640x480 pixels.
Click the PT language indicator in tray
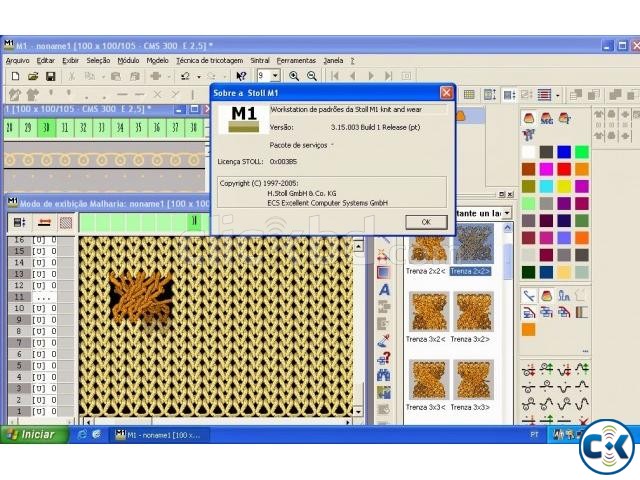pos(534,435)
